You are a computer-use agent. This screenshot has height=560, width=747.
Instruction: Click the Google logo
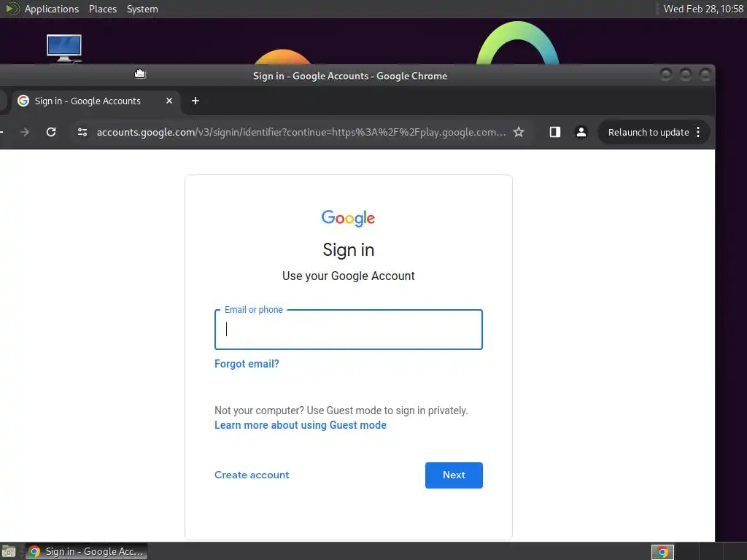[348, 218]
